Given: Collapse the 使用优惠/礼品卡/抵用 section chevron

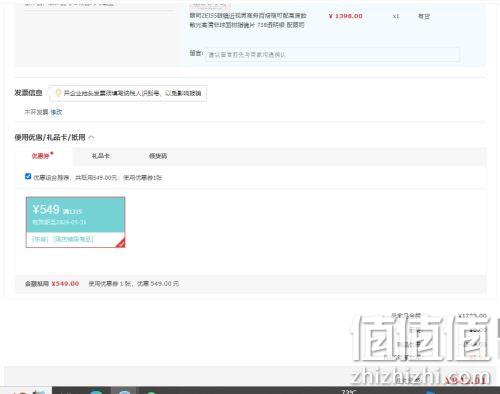Looking at the screenshot, I should [92, 137].
